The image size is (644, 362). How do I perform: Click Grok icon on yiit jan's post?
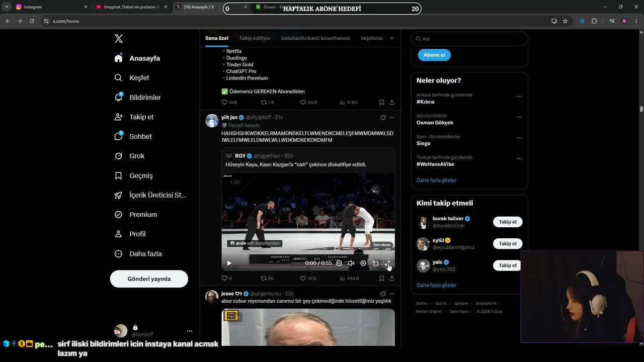tap(383, 117)
